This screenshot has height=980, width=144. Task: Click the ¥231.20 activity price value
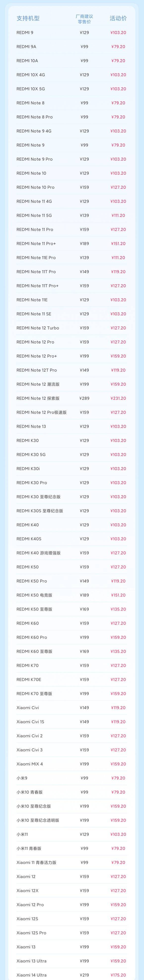pos(118,398)
